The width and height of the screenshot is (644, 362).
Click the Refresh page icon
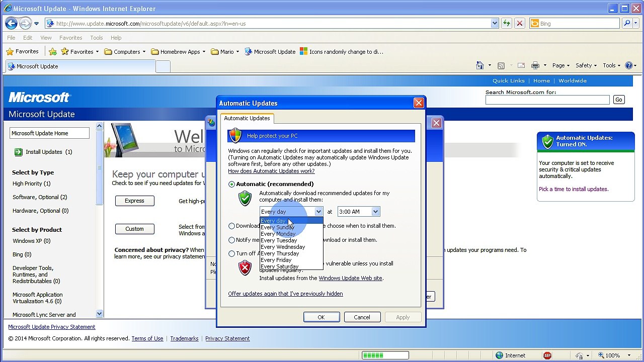pos(507,23)
